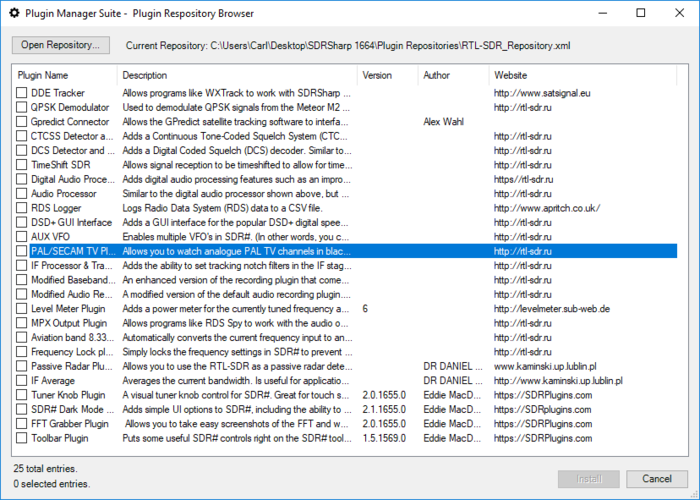Check the Level Meter Plugin checkbox
This screenshot has width=700, height=500.
tap(21, 308)
